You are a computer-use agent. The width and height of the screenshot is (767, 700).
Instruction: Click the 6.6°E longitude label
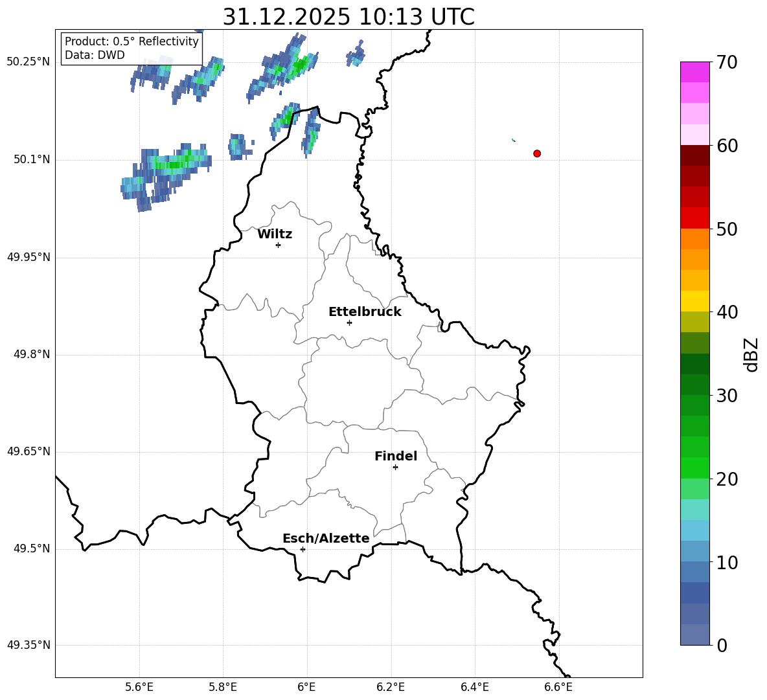[558, 687]
